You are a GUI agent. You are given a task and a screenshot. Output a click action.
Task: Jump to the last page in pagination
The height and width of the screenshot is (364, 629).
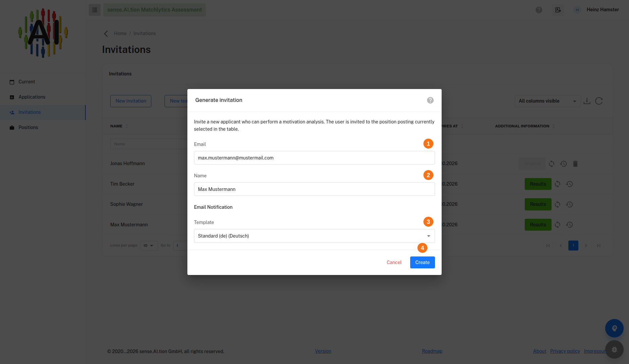(599, 246)
